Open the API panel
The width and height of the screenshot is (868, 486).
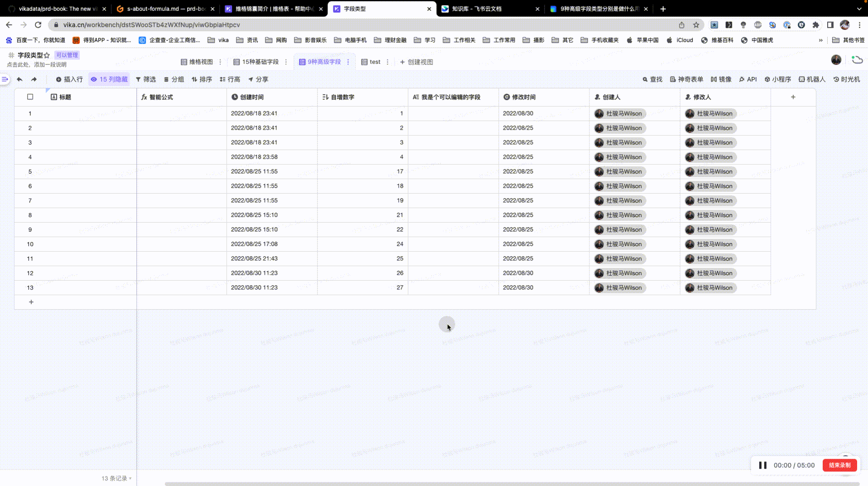point(748,79)
